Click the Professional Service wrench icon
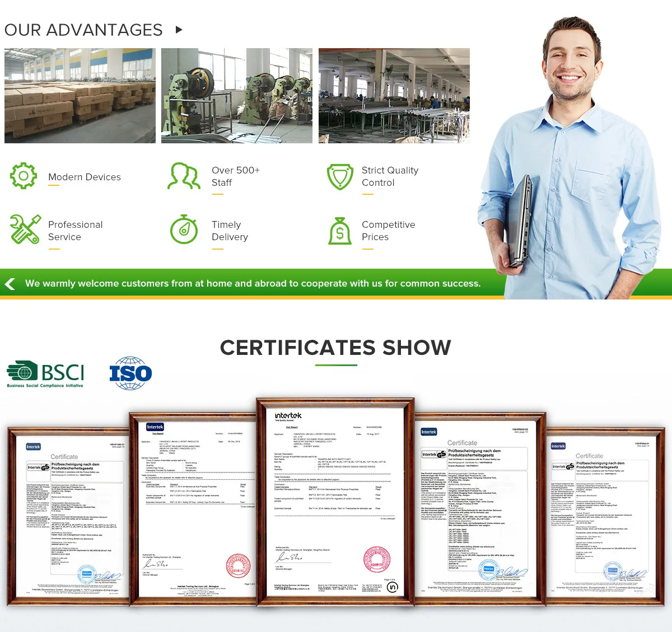Image resolution: width=672 pixels, height=632 pixels. click(x=25, y=230)
